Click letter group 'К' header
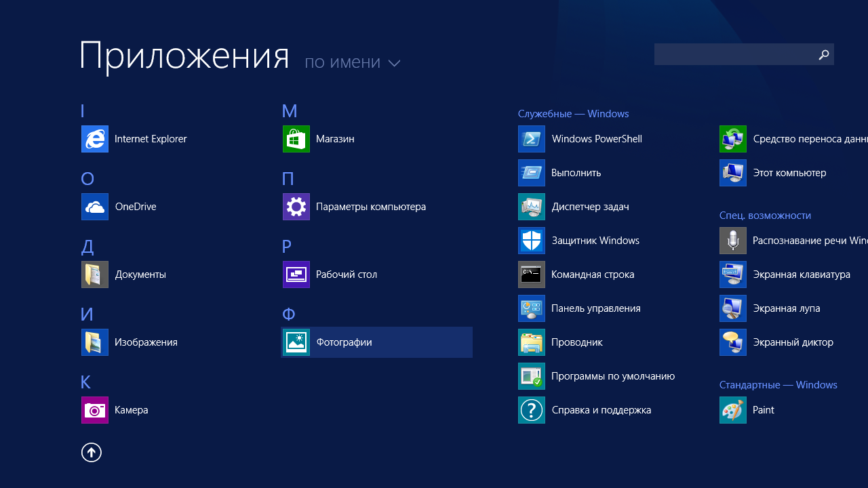868x488 pixels. pyautogui.click(x=86, y=382)
